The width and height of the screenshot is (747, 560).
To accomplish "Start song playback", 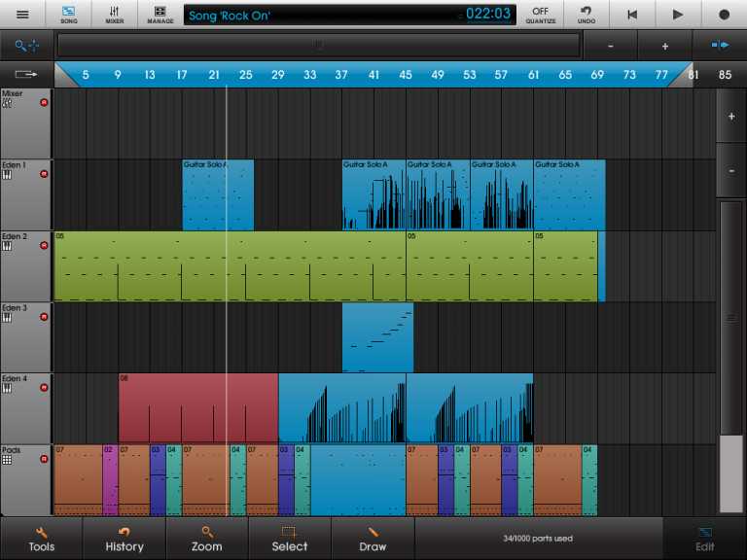I will 677,15.
